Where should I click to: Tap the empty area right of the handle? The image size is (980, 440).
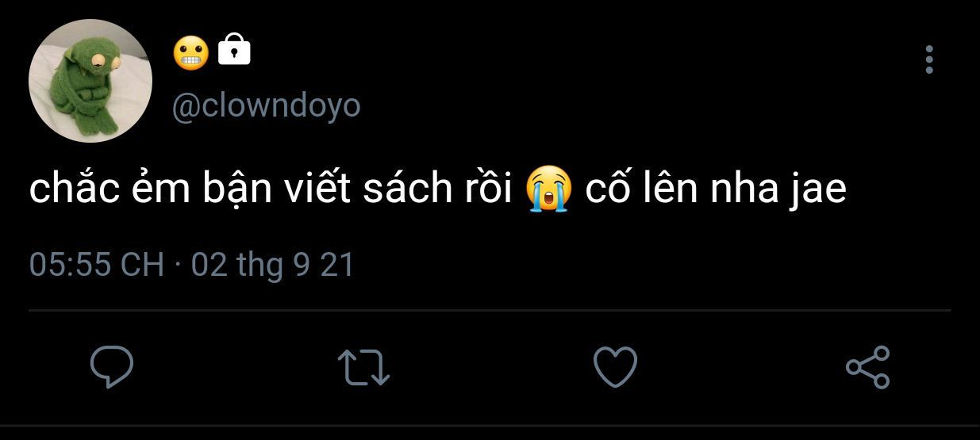pyautogui.click(x=635, y=105)
